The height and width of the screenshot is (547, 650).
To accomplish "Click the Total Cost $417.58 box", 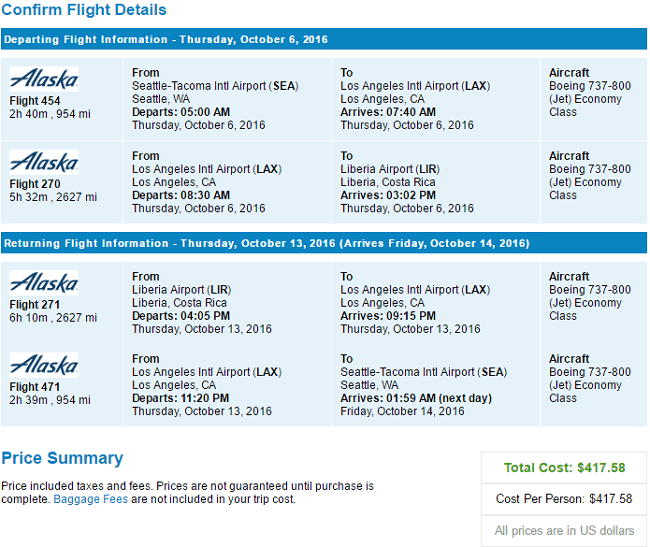I will [x=564, y=468].
